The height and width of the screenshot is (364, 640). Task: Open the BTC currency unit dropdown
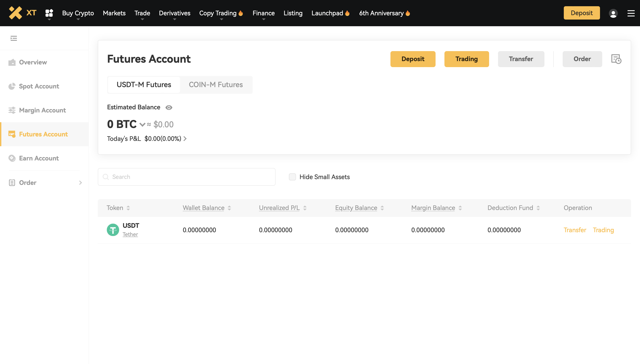(x=142, y=124)
